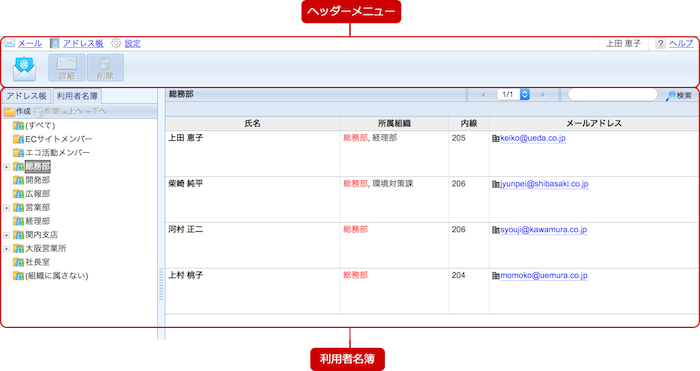The image size is (700, 371).
Task: Click the icon before momoko@uemura.co.jp
Action: tap(496, 276)
